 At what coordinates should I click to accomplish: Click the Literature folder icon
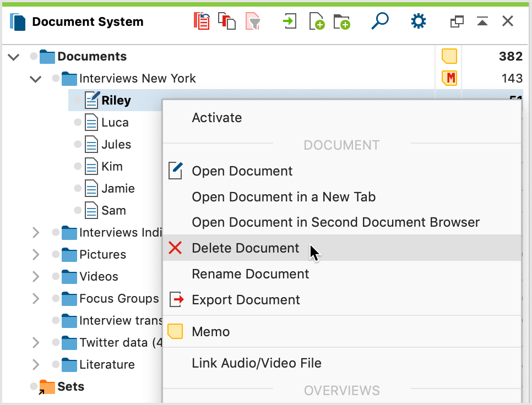click(x=69, y=365)
